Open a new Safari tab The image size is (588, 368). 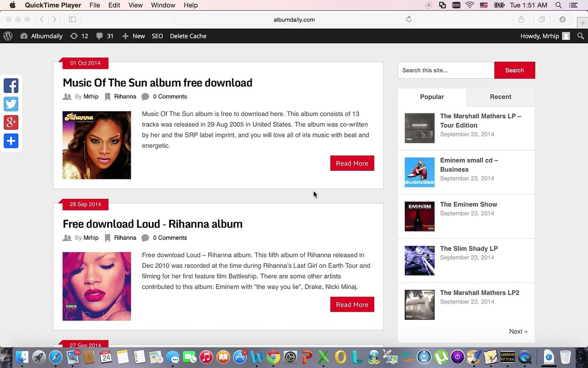tap(582, 22)
